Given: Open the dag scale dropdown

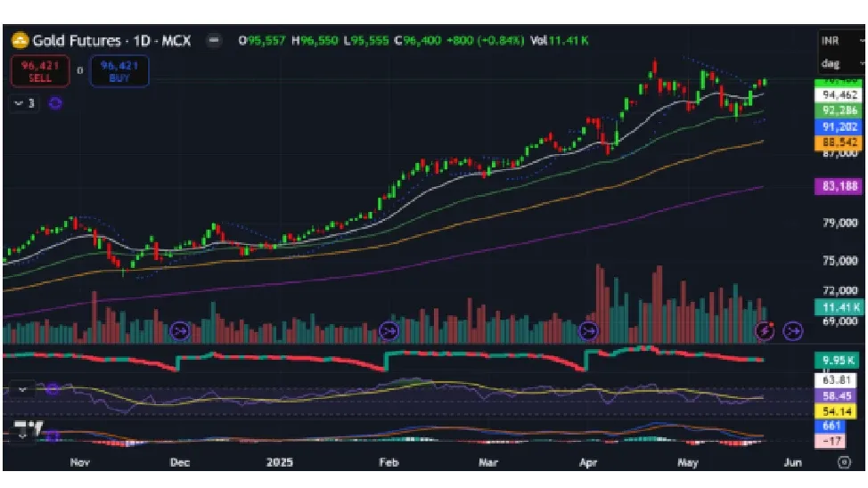Looking at the screenshot, I should [x=841, y=64].
